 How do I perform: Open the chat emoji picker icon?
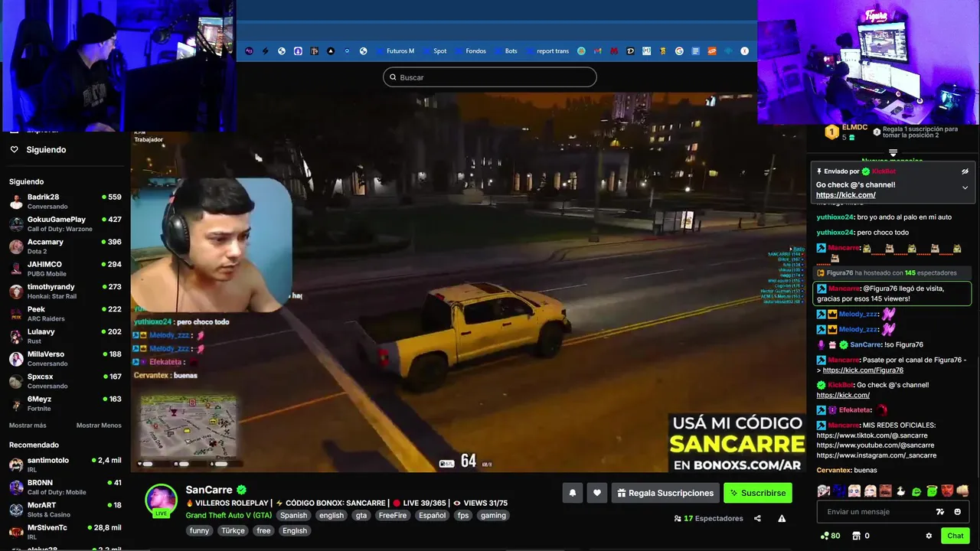coord(957,512)
